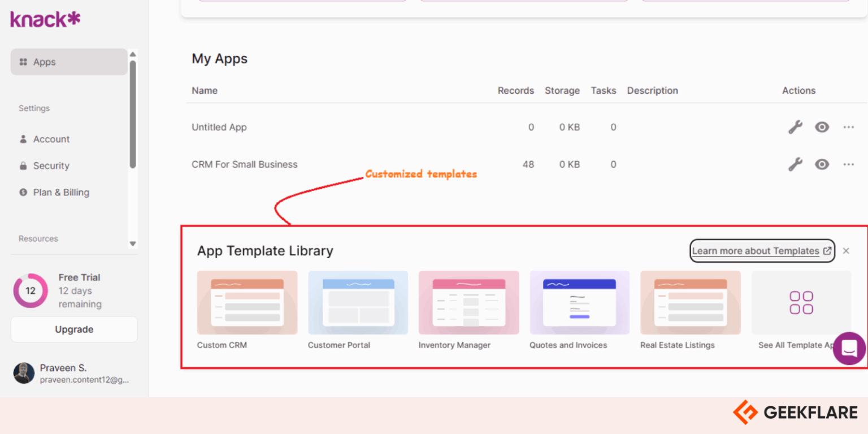Click the Geekflare logo

tap(793, 413)
